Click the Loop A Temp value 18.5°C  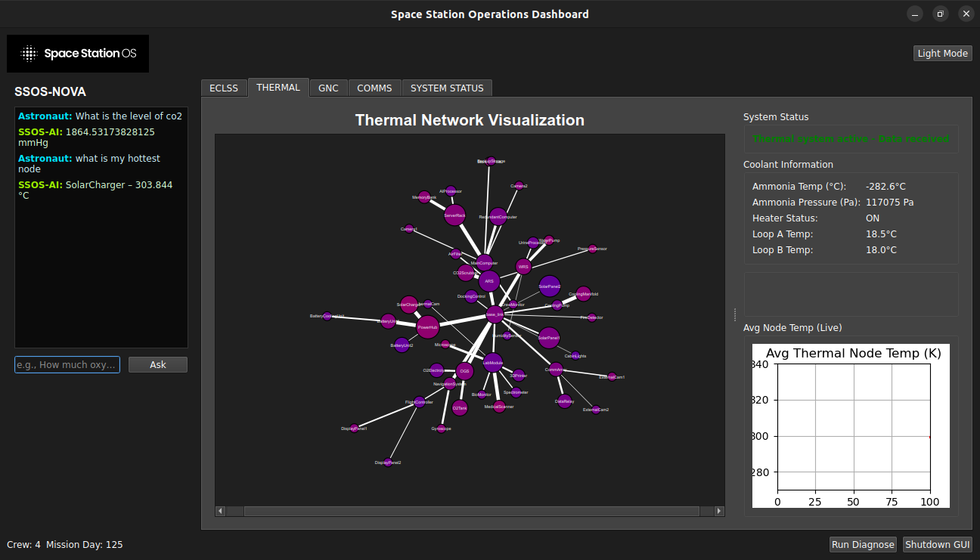click(881, 234)
